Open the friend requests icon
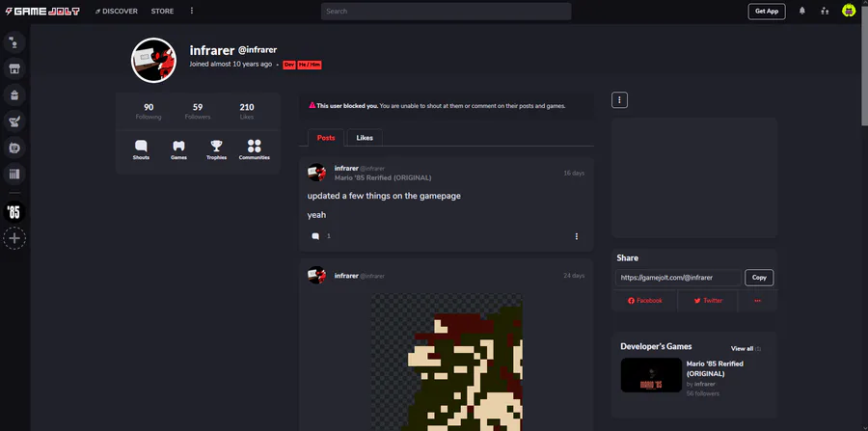 pyautogui.click(x=825, y=11)
